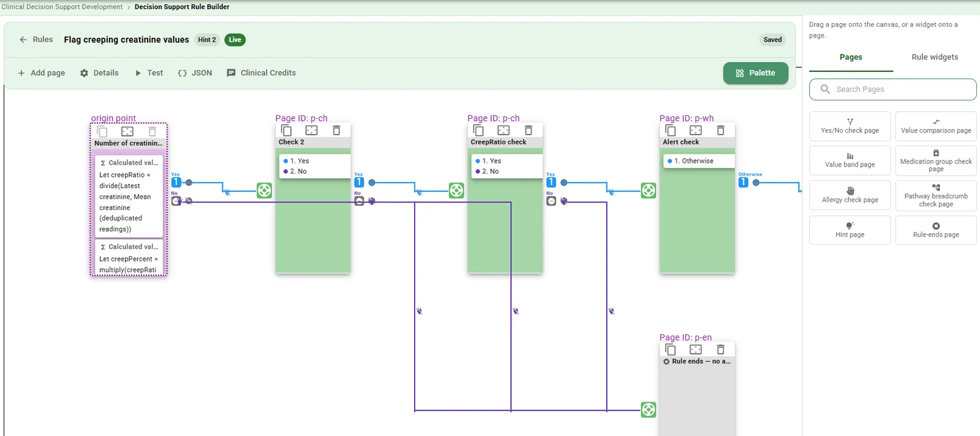The width and height of the screenshot is (980, 436).
Task: Go back using the arrow beside Rules
Action: click(x=23, y=40)
